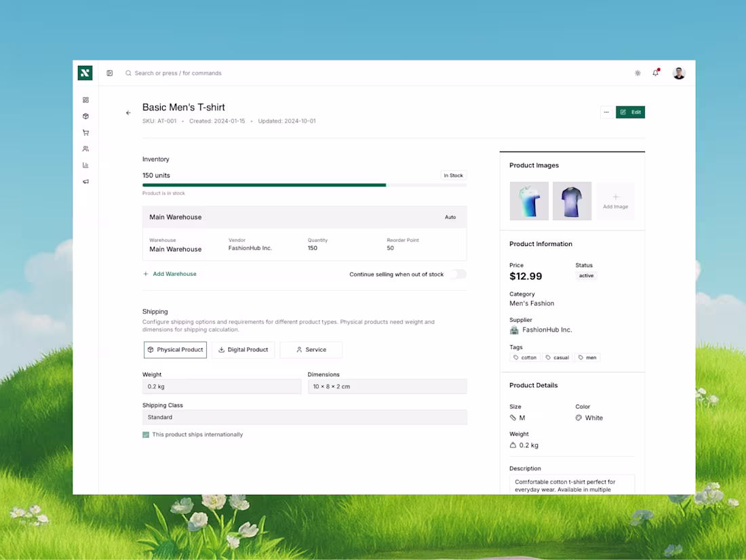Viewport: 746px width, 560px height.
Task: Click the green Edit button
Action: pyautogui.click(x=630, y=113)
